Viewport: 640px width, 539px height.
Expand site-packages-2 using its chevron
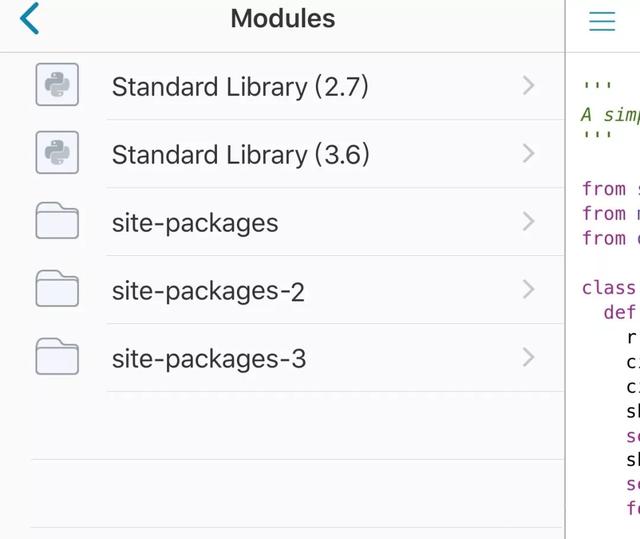click(x=529, y=290)
